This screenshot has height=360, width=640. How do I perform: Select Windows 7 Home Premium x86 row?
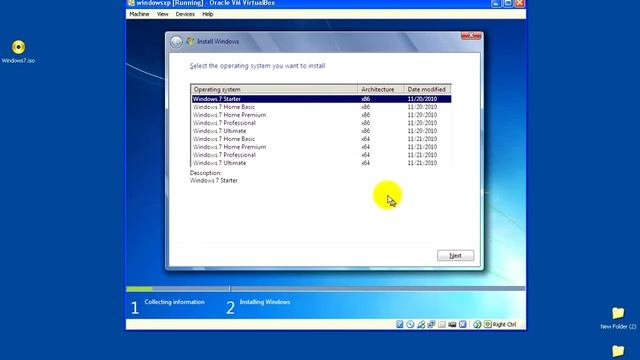[321, 115]
